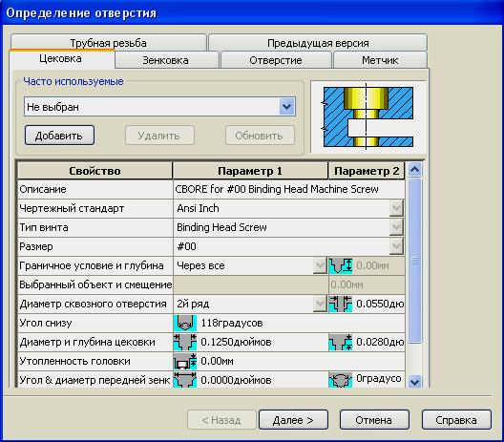Open the Через все end condition dropdown

[x=320, y=265]
